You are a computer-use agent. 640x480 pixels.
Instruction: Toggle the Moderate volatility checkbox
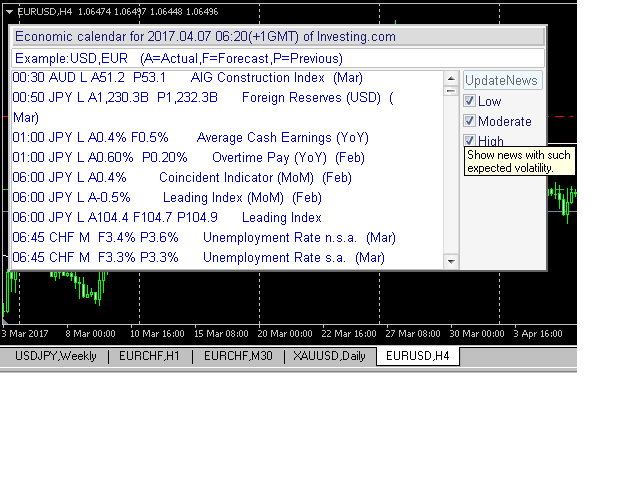tap(469, 121)
